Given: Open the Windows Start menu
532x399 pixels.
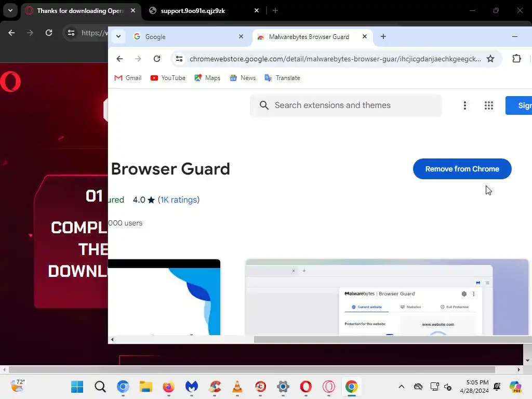Looking at the screenshot, I should (77, 387).
